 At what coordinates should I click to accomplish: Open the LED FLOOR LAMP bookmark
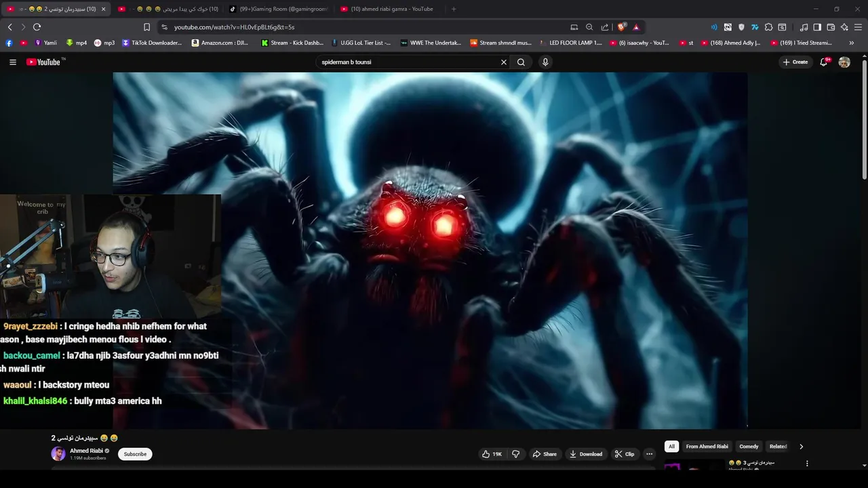[x=570, y=43]
